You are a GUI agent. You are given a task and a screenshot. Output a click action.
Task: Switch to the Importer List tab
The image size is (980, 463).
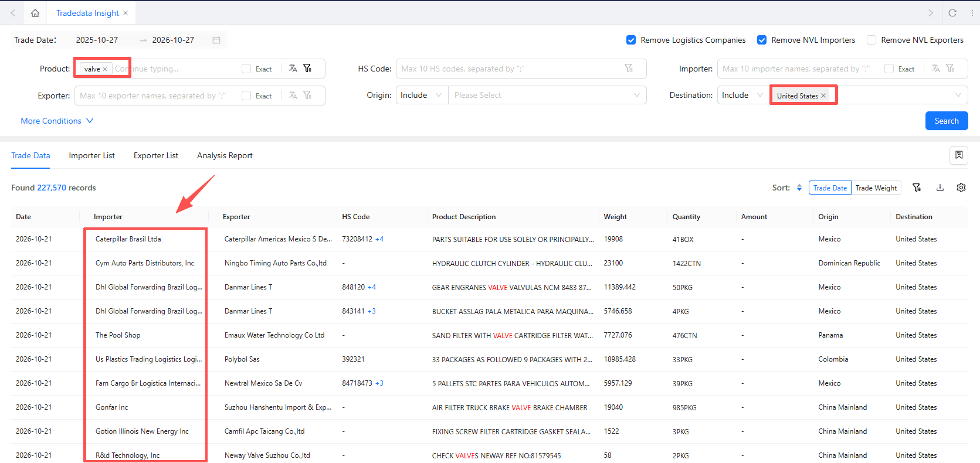[92, 155]
